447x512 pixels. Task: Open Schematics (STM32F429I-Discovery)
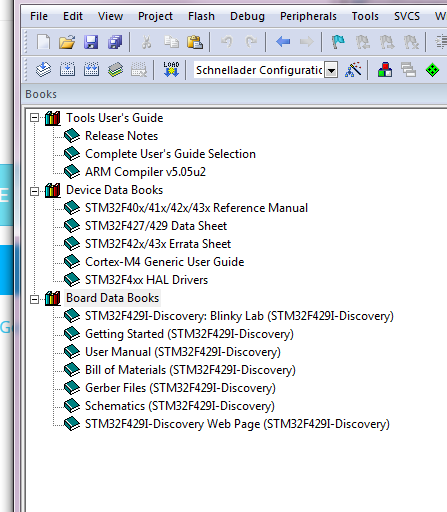click(180, 406)
